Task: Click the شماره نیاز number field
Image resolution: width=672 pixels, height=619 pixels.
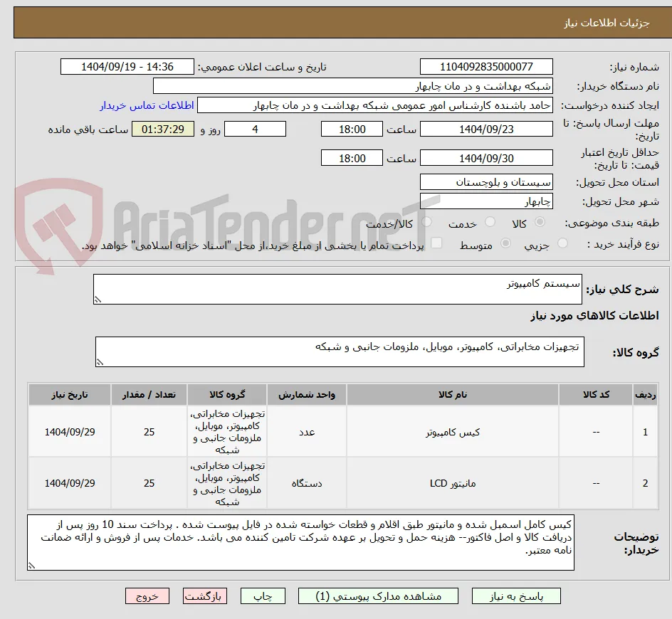Action: (486, 67)
